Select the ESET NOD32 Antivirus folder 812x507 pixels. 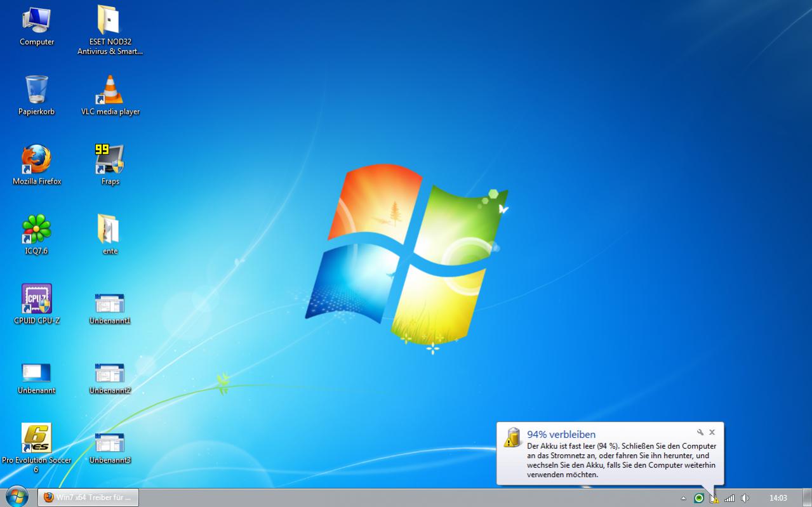110,30
